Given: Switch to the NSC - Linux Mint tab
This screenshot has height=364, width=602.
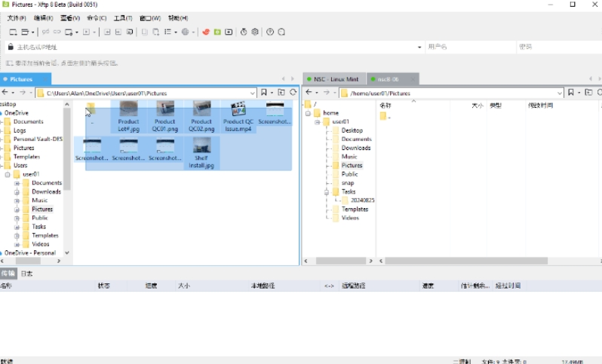Looking at the screenshot, I should 333,78.
